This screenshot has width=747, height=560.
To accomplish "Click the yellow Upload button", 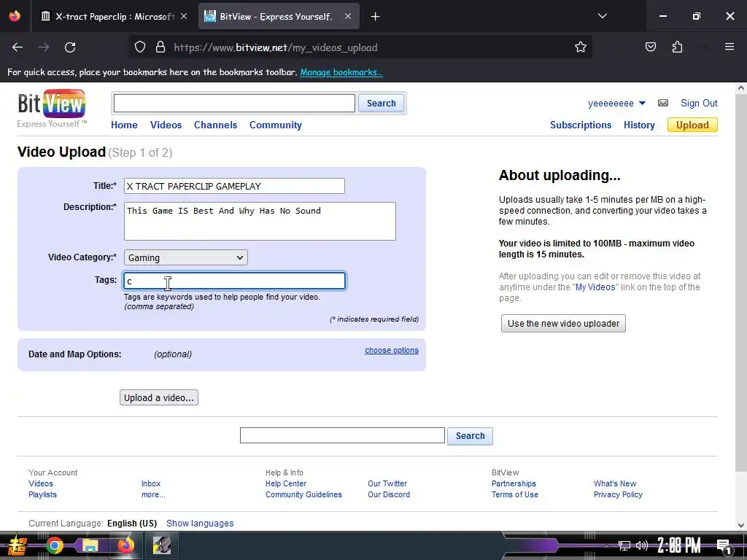I will pyautogui.click(x=692, y=125).
